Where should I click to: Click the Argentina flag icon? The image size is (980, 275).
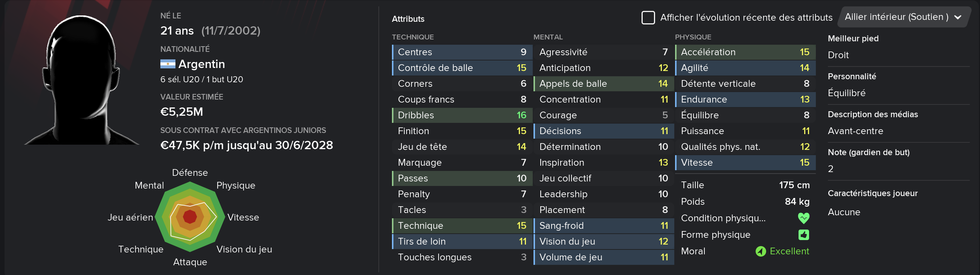pyautogui.click(x=168, y=64)
